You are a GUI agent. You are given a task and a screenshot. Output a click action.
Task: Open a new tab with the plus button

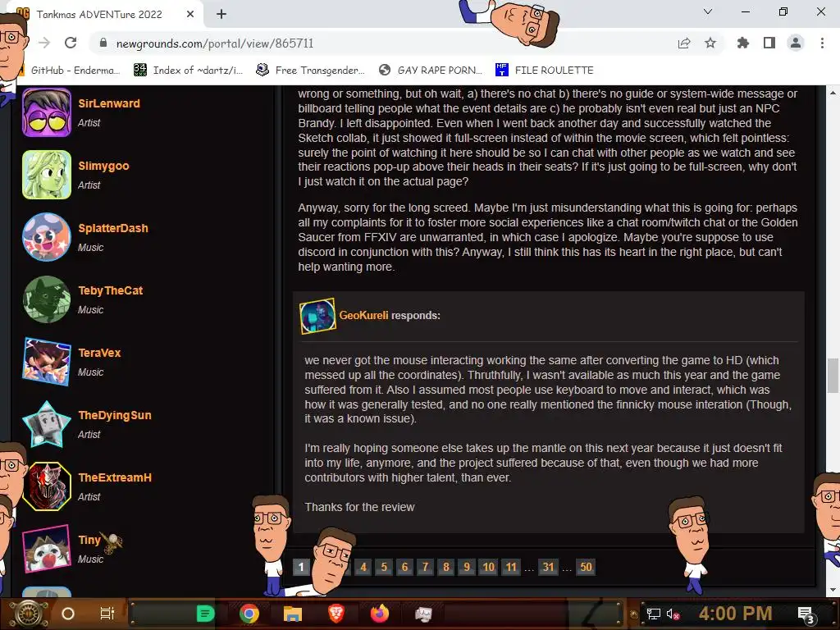221,14
